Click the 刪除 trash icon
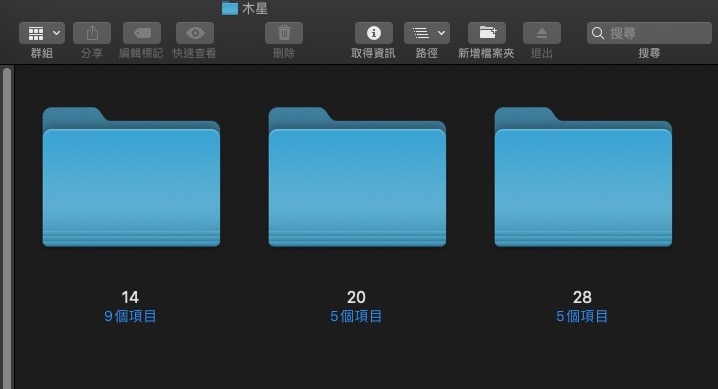Screen dimensions: 718x389 point(284,33)
